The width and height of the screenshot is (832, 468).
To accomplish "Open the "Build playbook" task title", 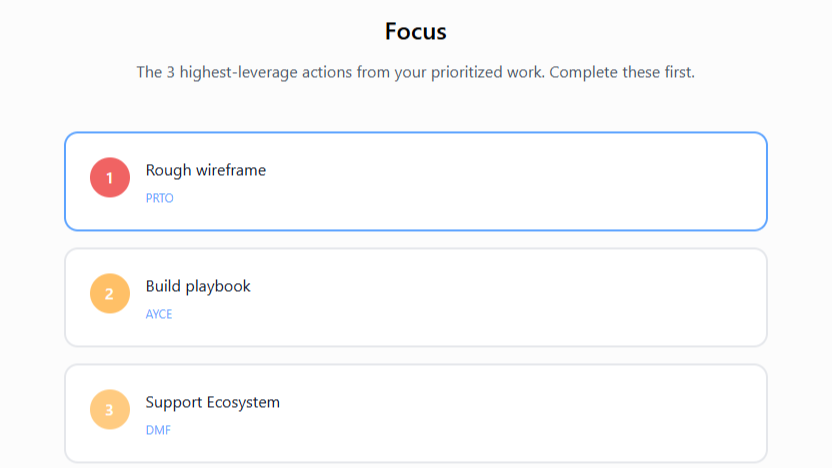I will coord(198,286).
